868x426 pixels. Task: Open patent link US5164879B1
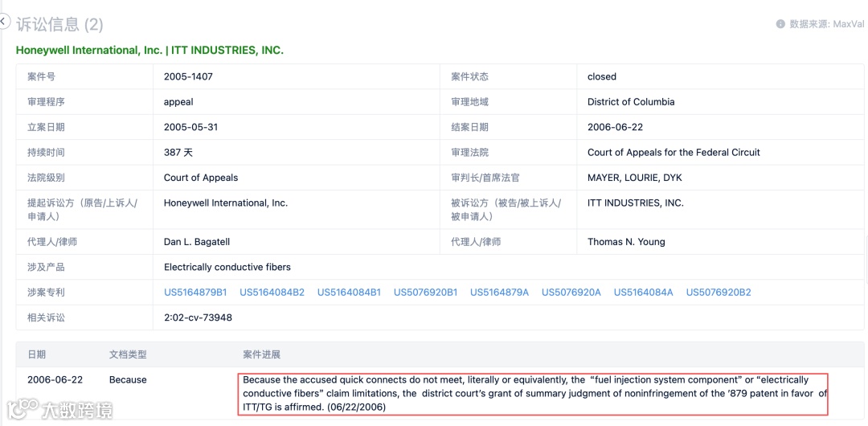click(x=195, y=292)
